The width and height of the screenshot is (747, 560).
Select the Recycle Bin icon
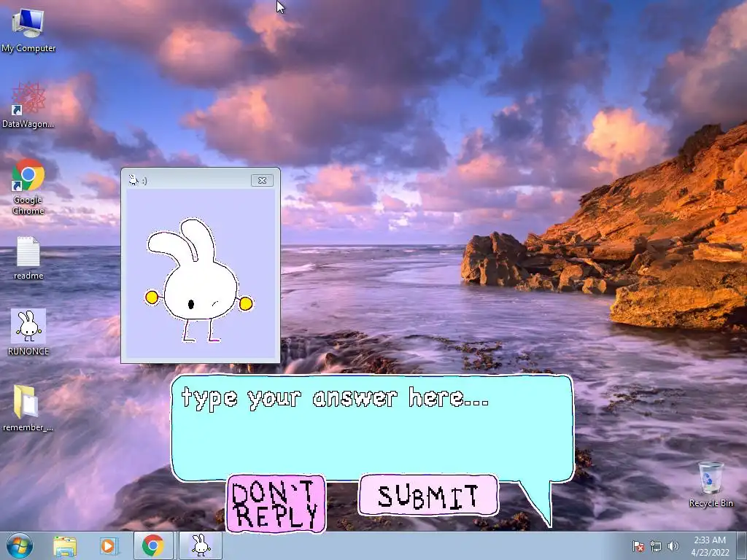(x=711, y=485)
